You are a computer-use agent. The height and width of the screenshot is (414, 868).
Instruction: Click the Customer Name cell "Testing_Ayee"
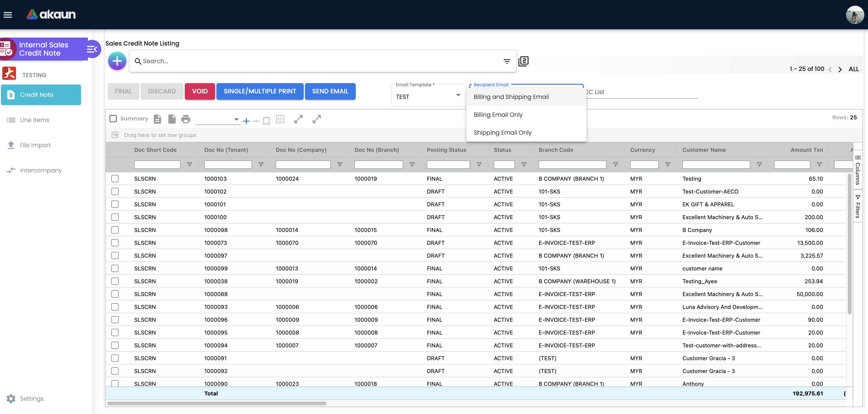click(699, 281)
